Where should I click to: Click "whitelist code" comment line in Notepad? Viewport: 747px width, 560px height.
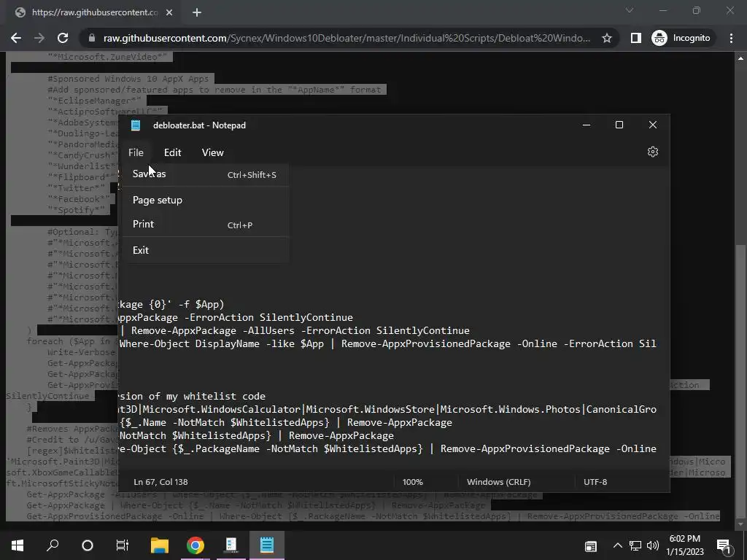(x=193, y=396)
